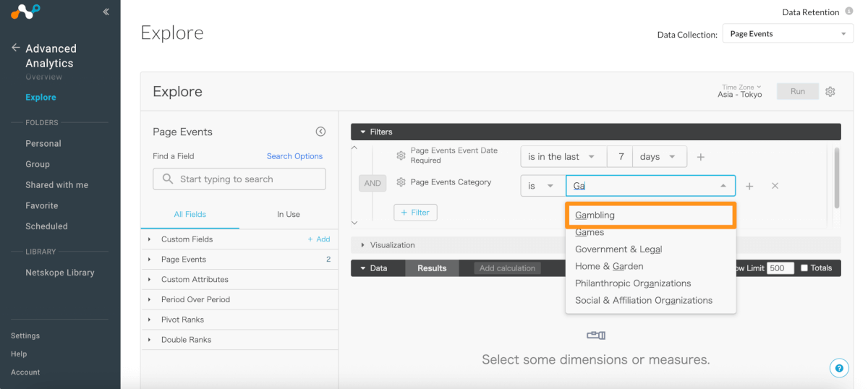Open the blue help question mark icon
Screen dimensions: 868x389
(x=838, y=368)
